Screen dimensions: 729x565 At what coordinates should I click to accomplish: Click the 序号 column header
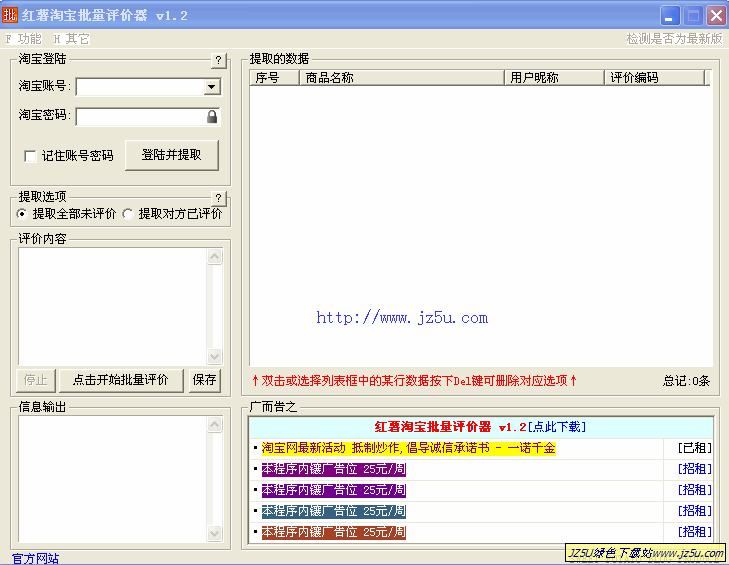coord(274,78)
